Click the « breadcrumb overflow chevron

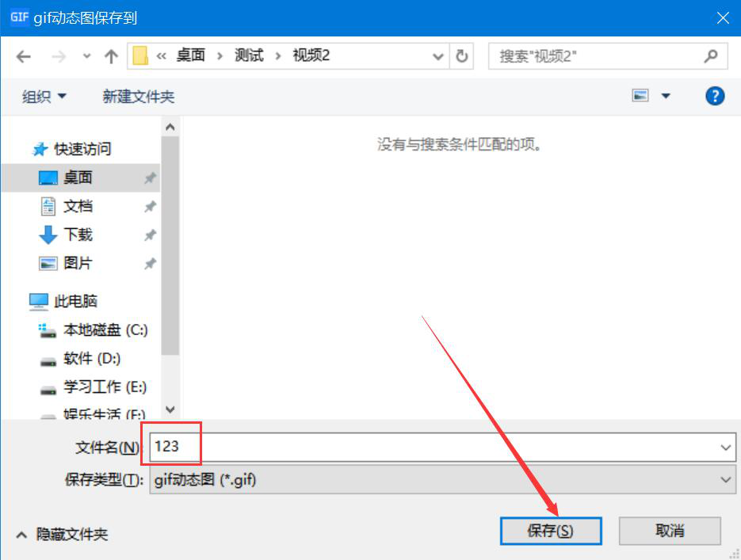[x=161, y=56]
